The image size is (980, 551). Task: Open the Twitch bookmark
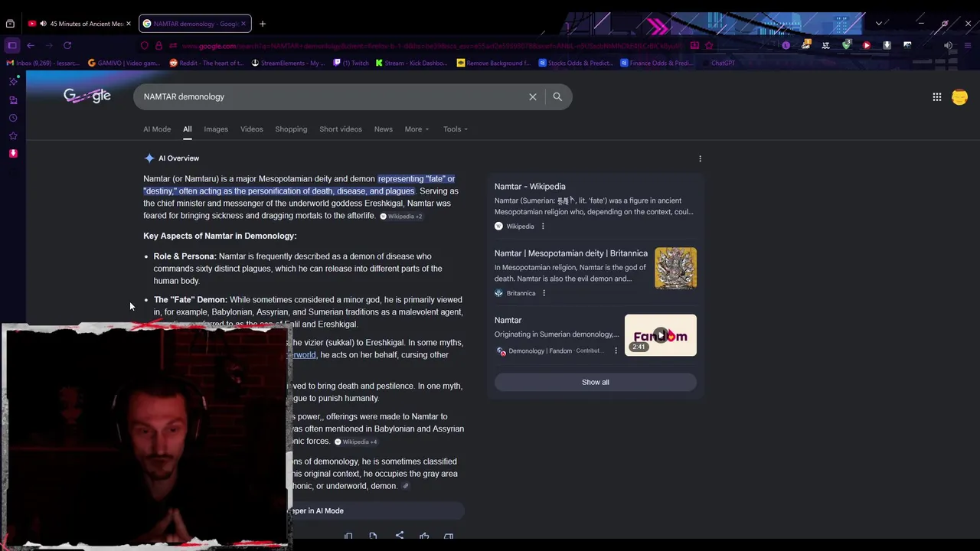pos(351,64)
